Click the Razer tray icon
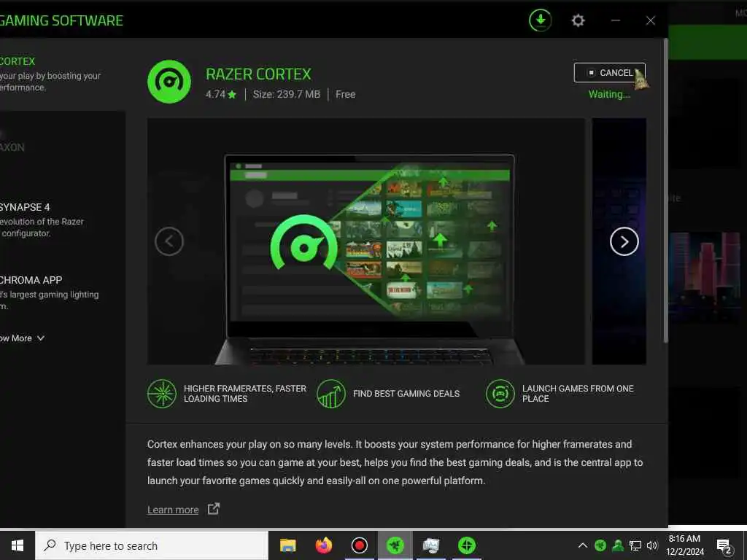This screenshot has width=747, height=560. tap(600, 545)
